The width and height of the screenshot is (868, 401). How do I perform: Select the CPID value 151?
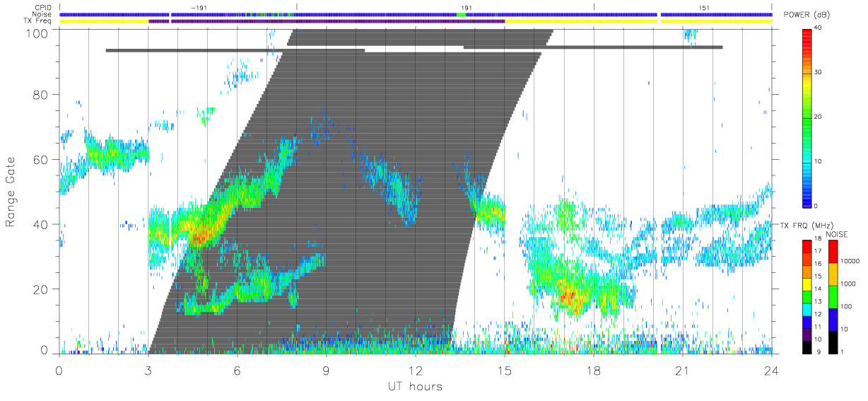click(x=703, y=7)
